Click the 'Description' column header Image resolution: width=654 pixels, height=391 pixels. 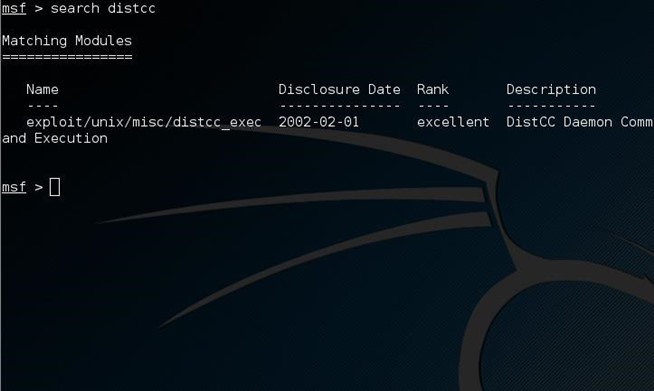tap(551, 90)
